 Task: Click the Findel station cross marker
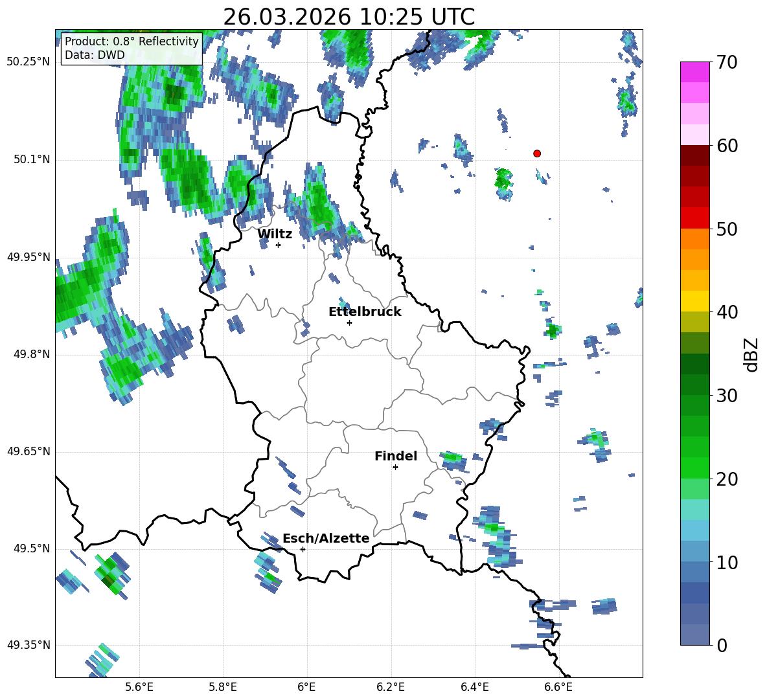(395, 468)
